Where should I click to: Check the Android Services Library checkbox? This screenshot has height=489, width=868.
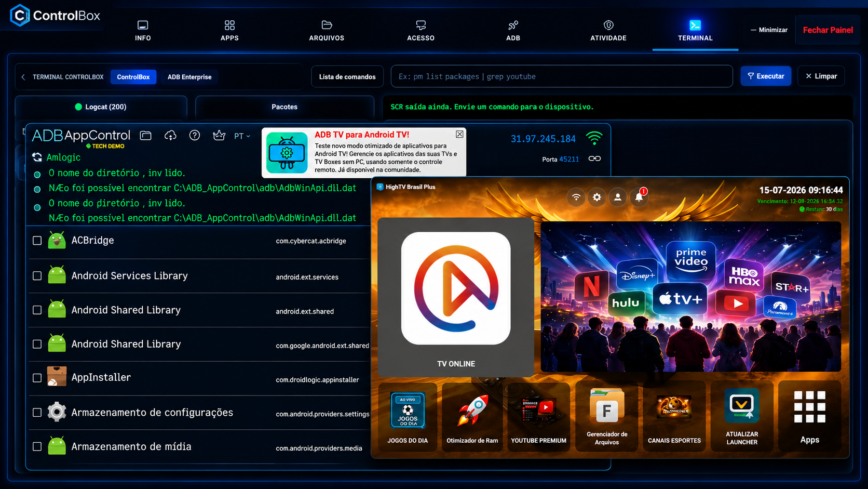tap(37, 276)
